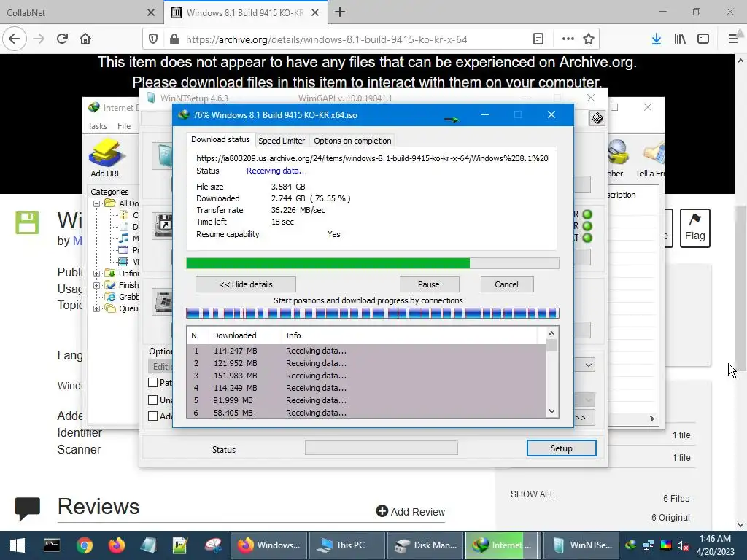Viewport: 747px width, 560px height.
Task: Expand the Finished category node
Action: (x=97, y=285)
